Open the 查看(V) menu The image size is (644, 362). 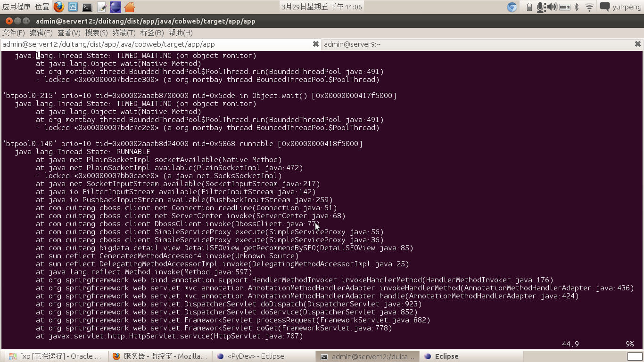click(x=69, y=33)
